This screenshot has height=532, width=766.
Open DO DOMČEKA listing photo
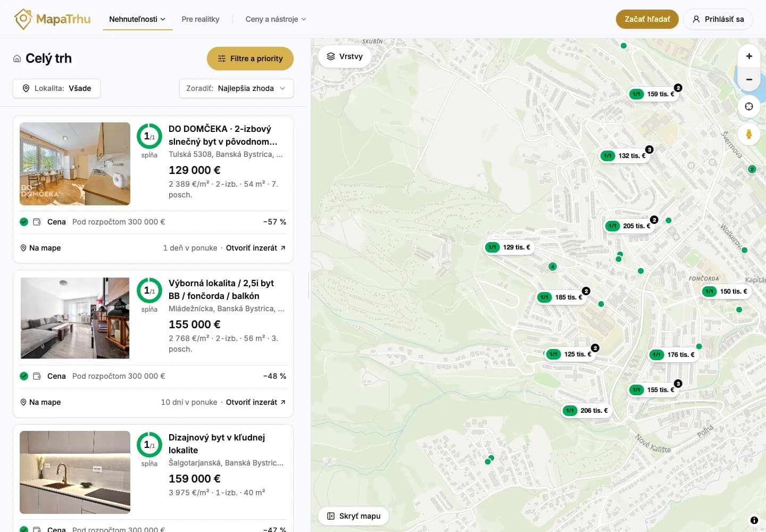tap(75, 164)
